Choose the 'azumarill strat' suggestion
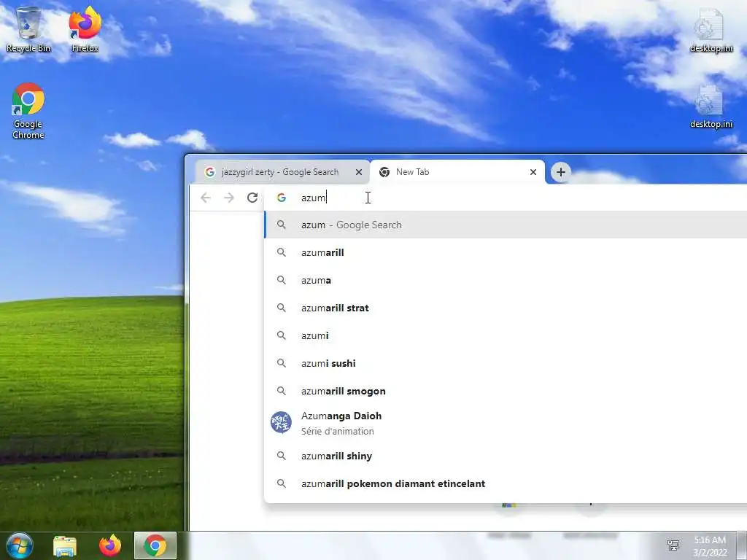The height and width of the screenshot is (560, 747). click(506, 308)
